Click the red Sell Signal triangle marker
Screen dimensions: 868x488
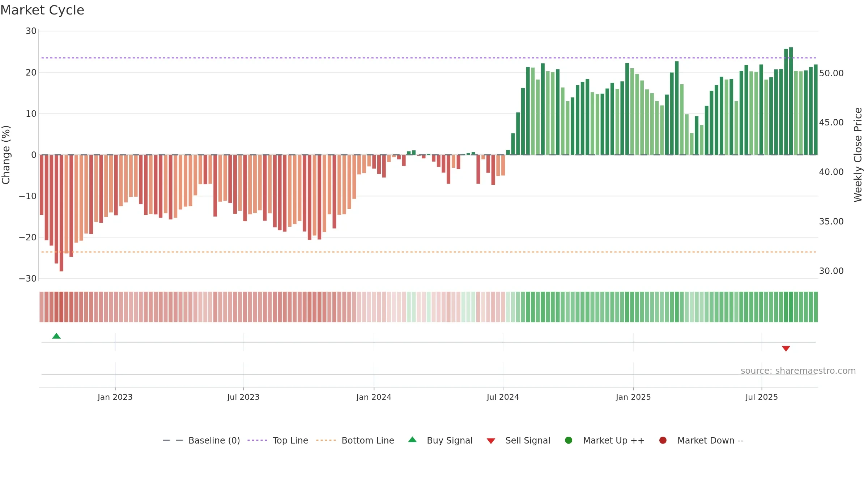point(786,348)
